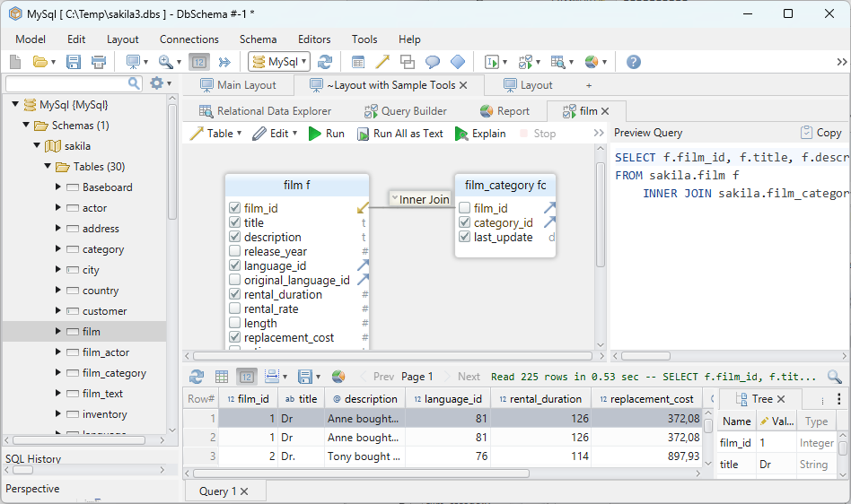Check the length column checkbox
Viewport: 851px width, 504px height.
[x=234, y=323]
